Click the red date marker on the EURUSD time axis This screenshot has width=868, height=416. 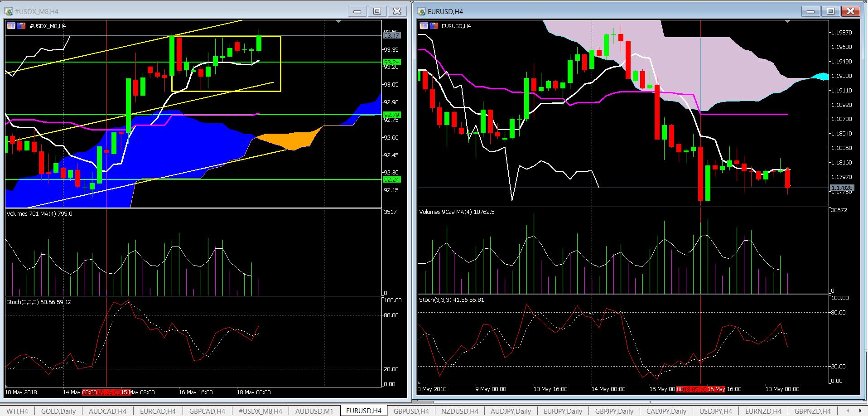point(700,389)
